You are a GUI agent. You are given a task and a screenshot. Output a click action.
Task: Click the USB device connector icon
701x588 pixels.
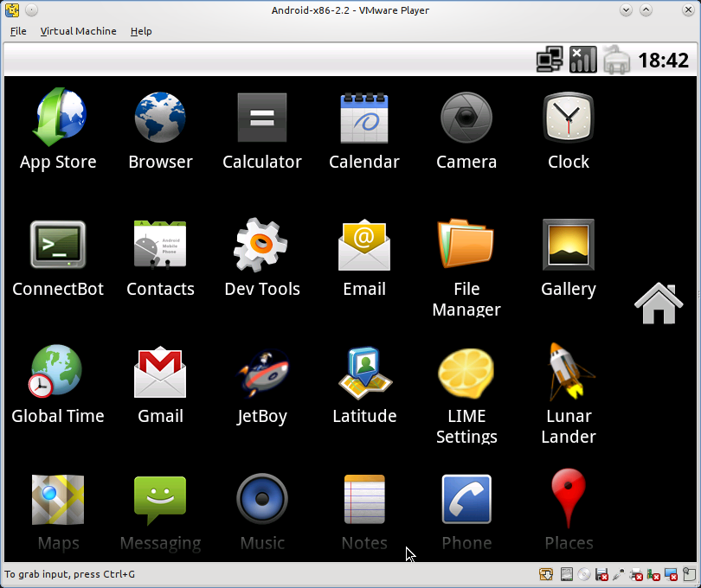(x=619, y=574)
